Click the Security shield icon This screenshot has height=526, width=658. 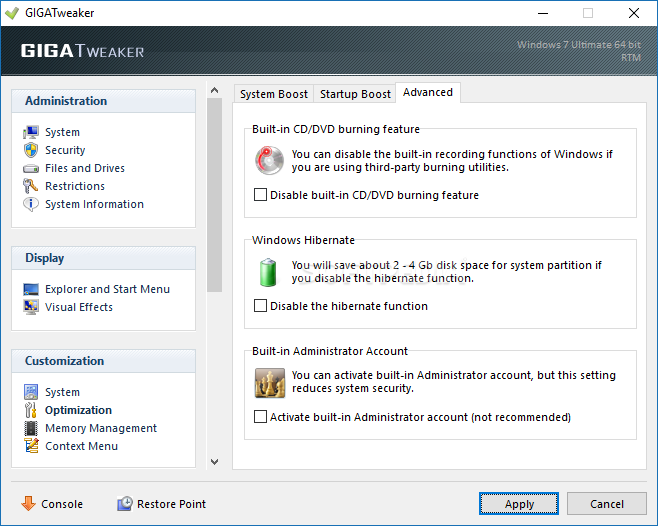click(x=31, y=150)
